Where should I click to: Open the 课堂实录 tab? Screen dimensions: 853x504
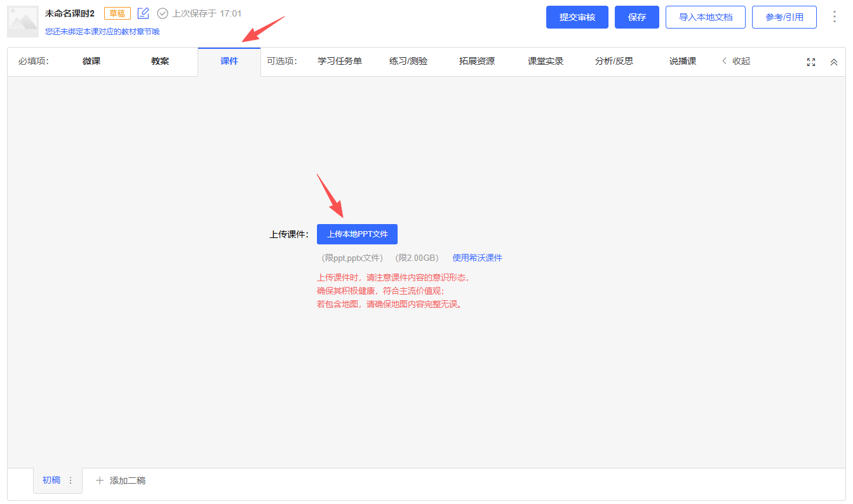coord(546,62)
